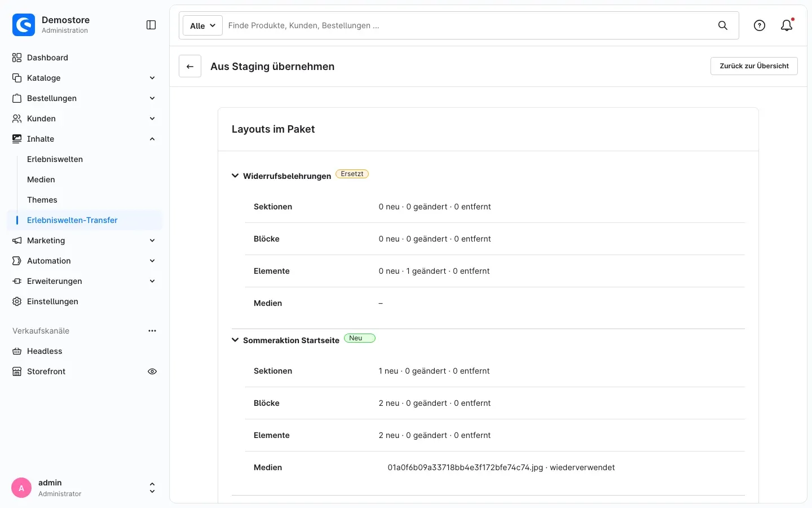Collapse the sidebar with the panel icon
This screenshot has height=508, width=812.
point(151,25)
